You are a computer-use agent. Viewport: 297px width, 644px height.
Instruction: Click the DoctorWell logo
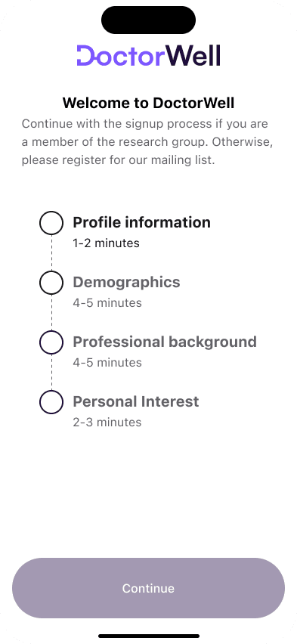click(x=148, y=55)
